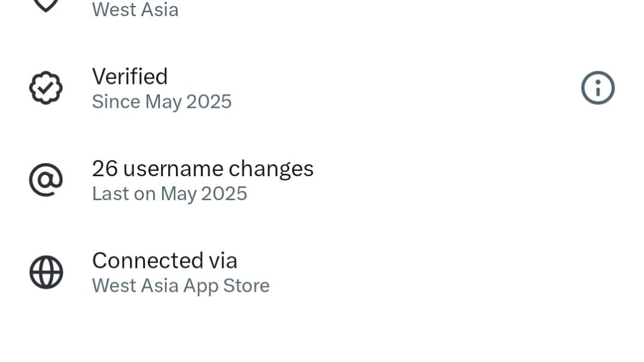
Task: Click the @ username icon
Action: click(x=46, y=180)
